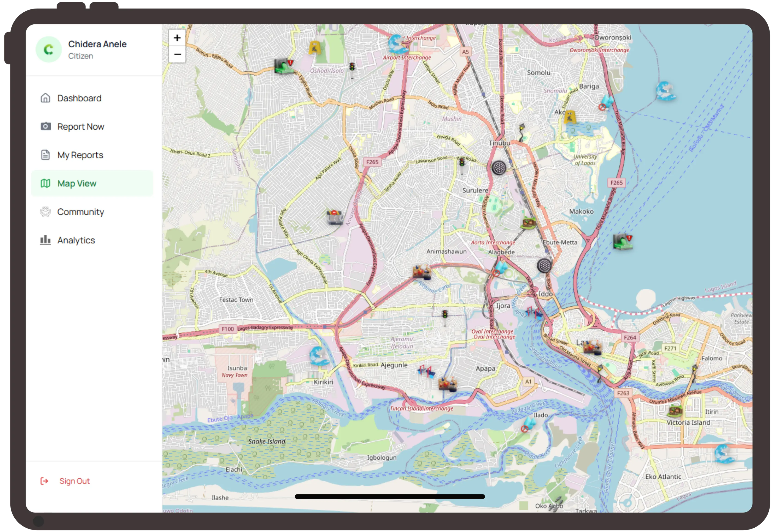Click the manhole cover marker near Tinubu

(x=499, y=167)
